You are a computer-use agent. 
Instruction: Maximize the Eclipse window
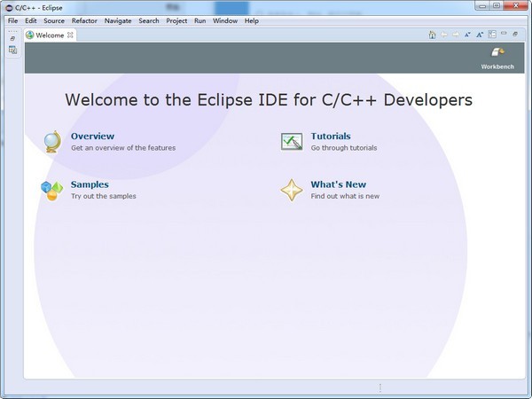coord(496,6)
